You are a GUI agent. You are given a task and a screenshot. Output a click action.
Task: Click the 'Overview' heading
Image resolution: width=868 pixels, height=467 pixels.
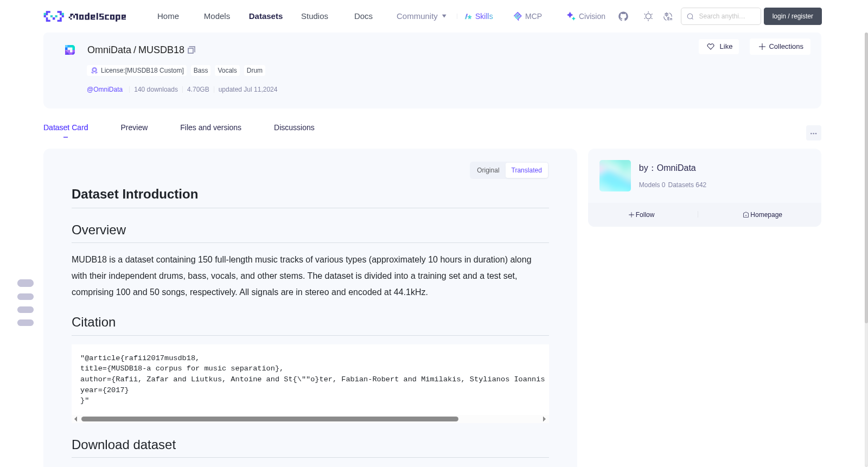99,230
